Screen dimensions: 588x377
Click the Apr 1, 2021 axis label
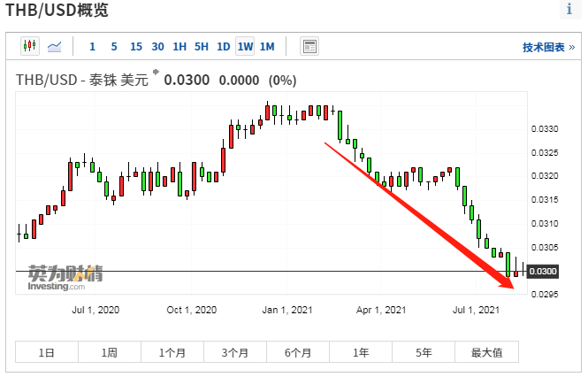click(381, 310)
